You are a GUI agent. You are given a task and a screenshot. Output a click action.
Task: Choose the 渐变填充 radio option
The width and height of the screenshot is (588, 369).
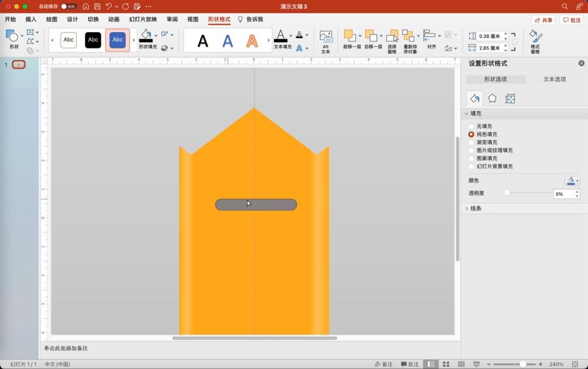coord(471,142)
